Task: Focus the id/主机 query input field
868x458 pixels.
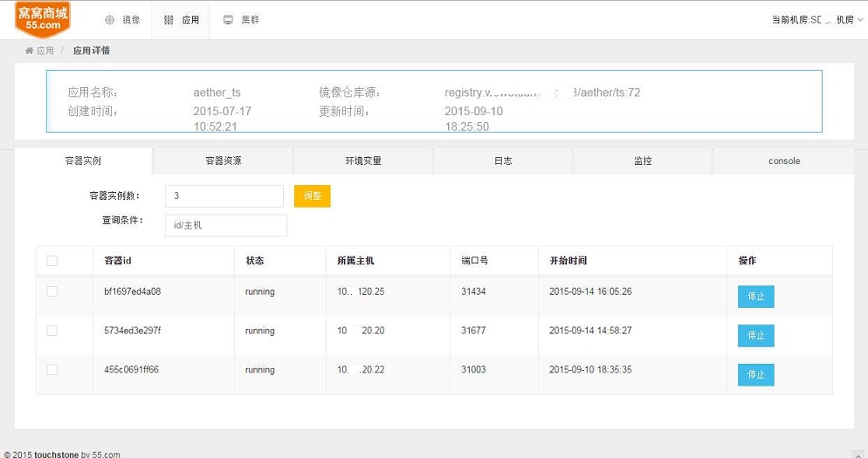Action: point(226,225)
